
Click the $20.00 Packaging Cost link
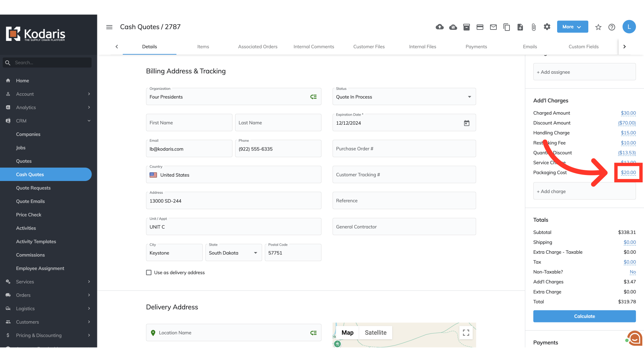click(628, 172)
